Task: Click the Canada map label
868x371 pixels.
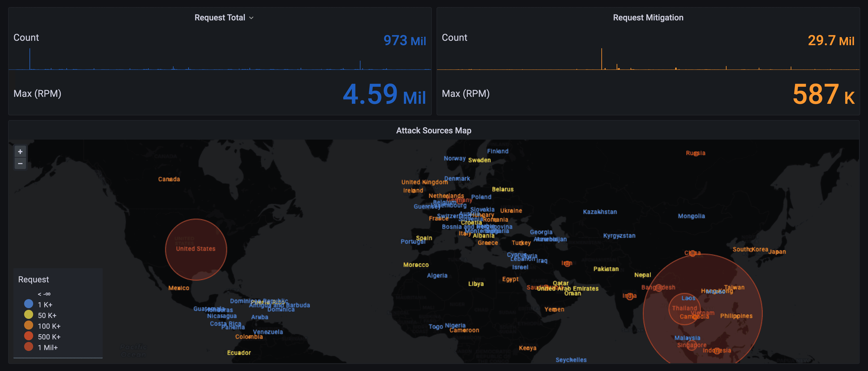Action: [x=169, y=179]
